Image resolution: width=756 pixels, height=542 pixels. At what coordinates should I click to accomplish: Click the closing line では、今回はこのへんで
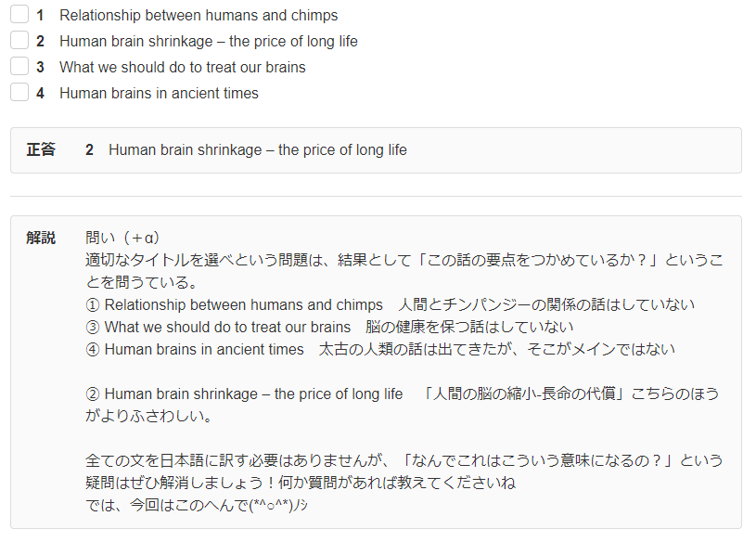click(x=195, y=505)
